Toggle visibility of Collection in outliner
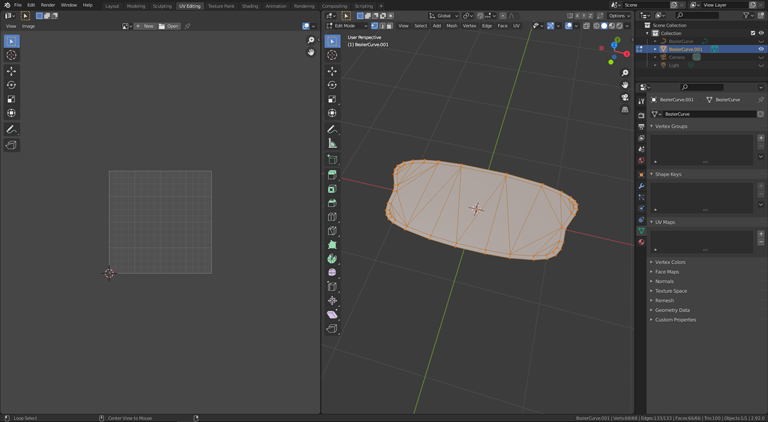768x422 pixels. tap(761, 33)
